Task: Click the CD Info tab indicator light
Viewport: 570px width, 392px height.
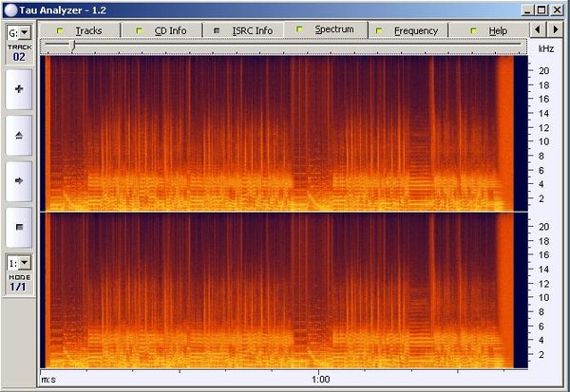Action: tap(139, 31)
